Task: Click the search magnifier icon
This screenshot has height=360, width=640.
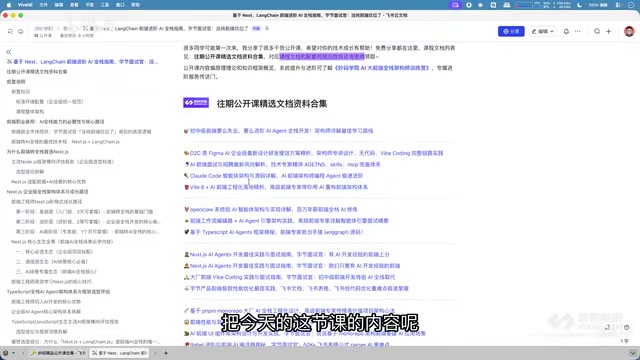Action: click(x=597, y=31)
